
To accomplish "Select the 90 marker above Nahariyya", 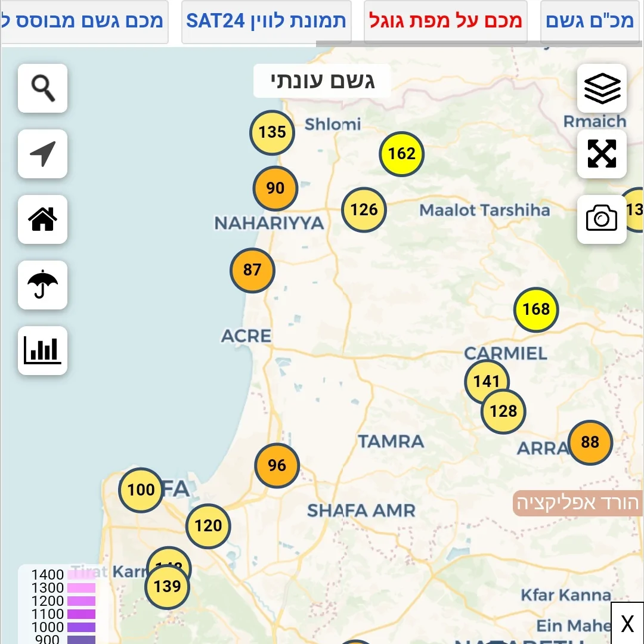I will coord(275,188).
